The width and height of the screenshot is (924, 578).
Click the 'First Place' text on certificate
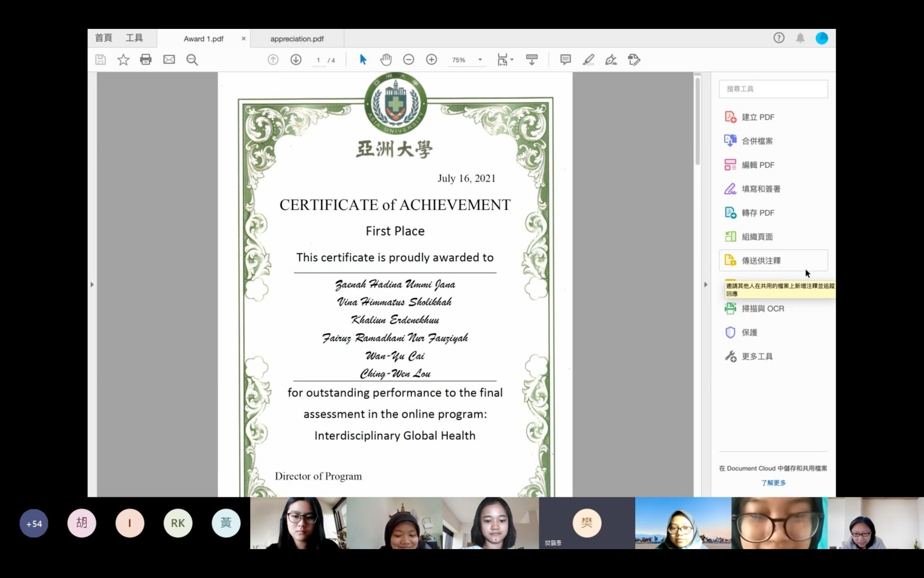[x=395, y=231]
